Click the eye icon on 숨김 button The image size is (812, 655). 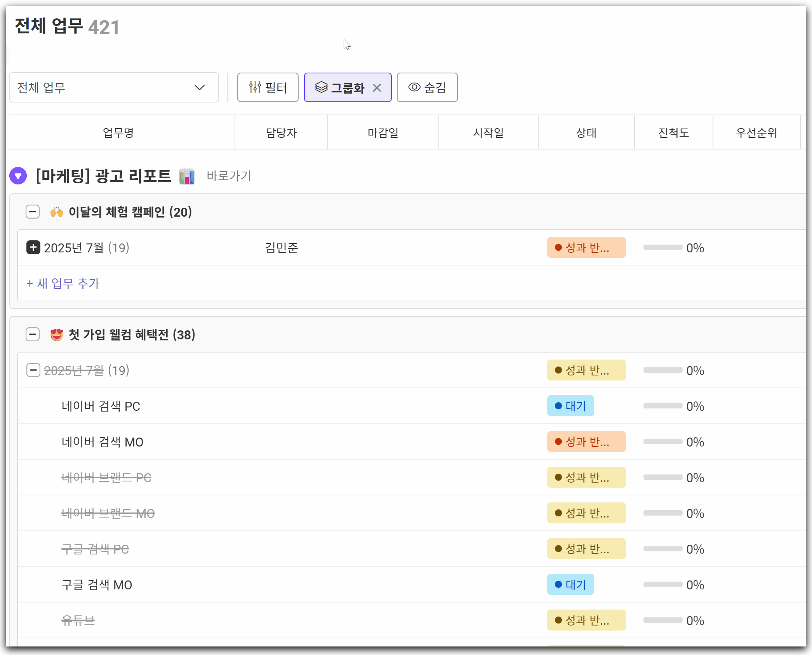pyautogui.click(x=414, y=87)
